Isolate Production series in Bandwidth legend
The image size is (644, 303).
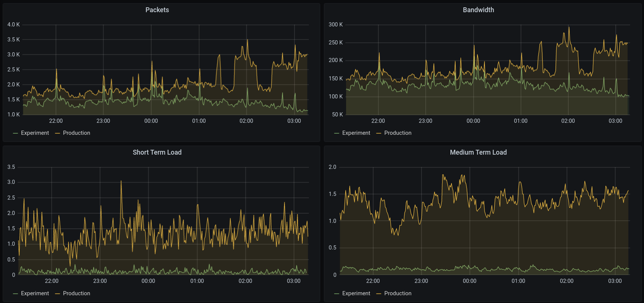(397, 133)
